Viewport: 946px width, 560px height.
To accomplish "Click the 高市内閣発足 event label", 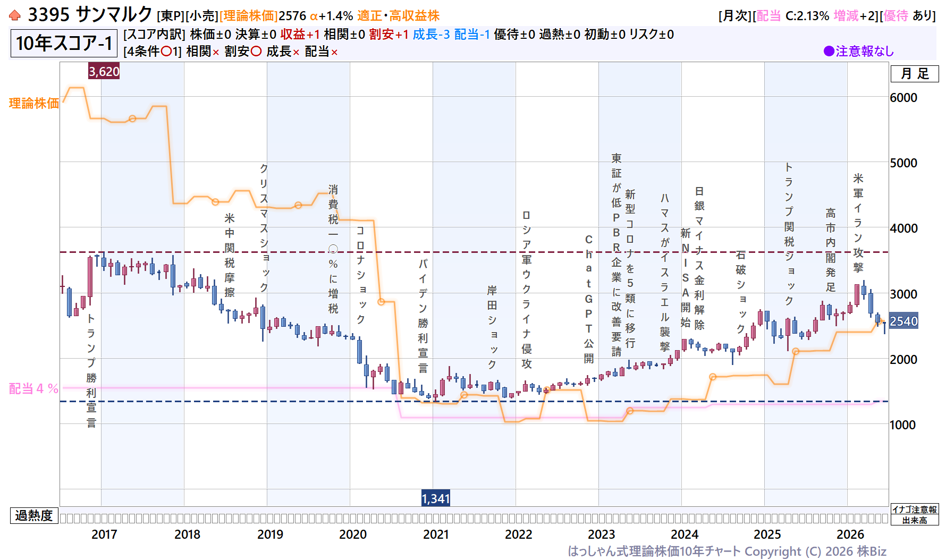I will click(x=831, y=250).
